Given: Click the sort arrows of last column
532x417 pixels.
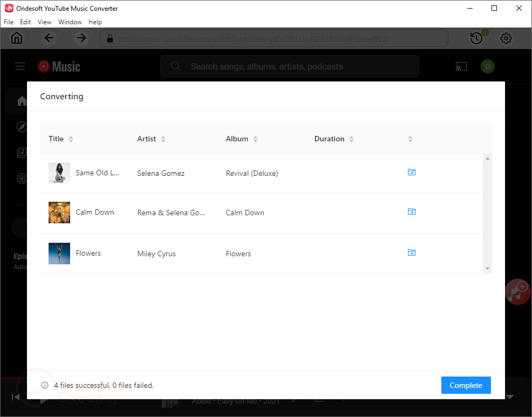Looking at the screenshot, I should [410, 139].
